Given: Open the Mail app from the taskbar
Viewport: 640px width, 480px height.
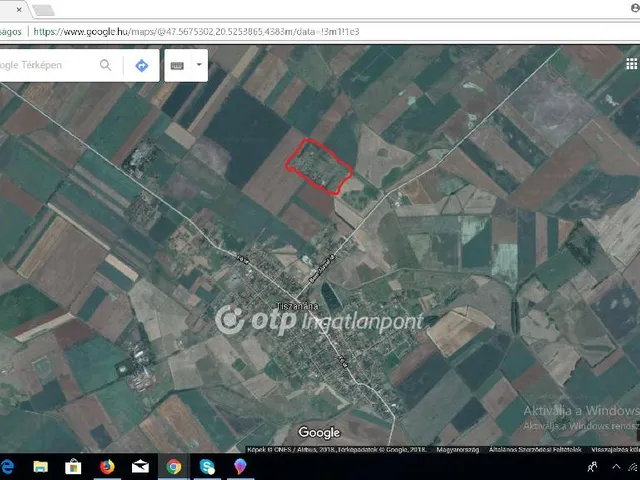Looking at the screenshot, I should (x=140, y=467).
